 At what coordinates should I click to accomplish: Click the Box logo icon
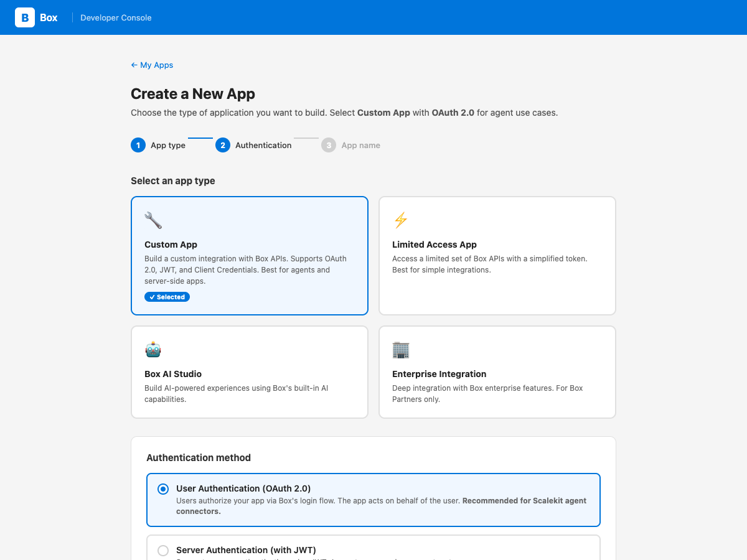click(25, 17)
